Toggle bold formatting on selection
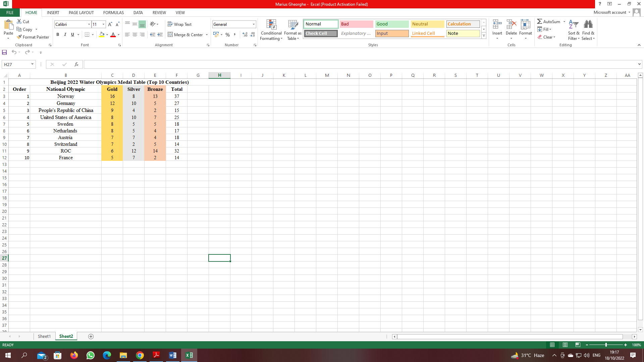 click(58, 35)
